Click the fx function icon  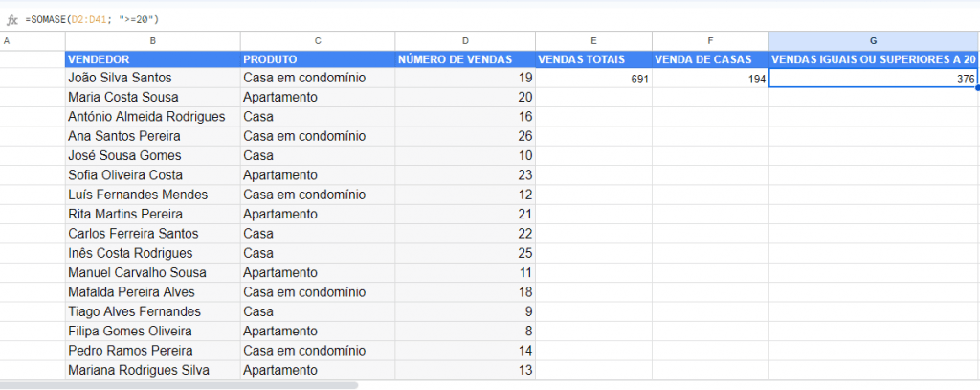(x=11, y=18)
